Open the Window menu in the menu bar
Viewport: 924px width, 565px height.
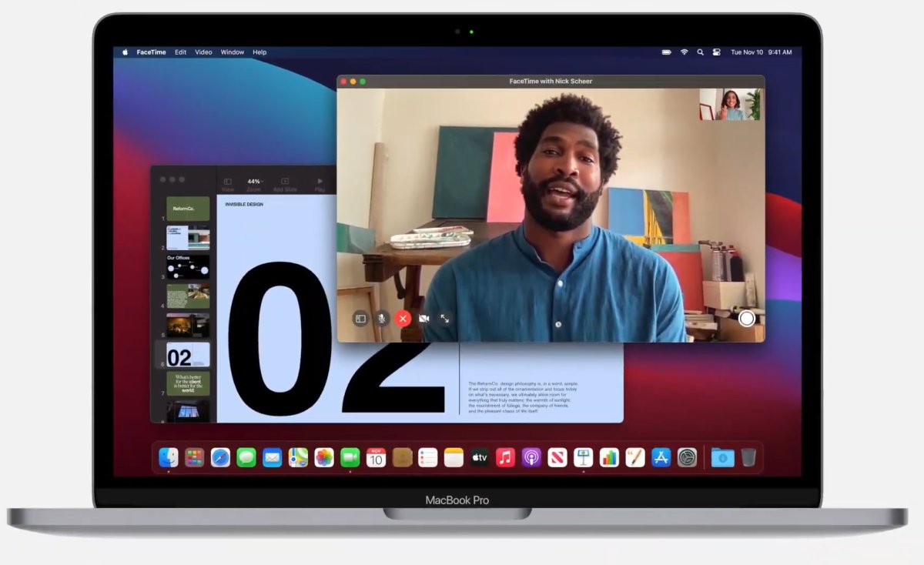[x=232, y=52]
